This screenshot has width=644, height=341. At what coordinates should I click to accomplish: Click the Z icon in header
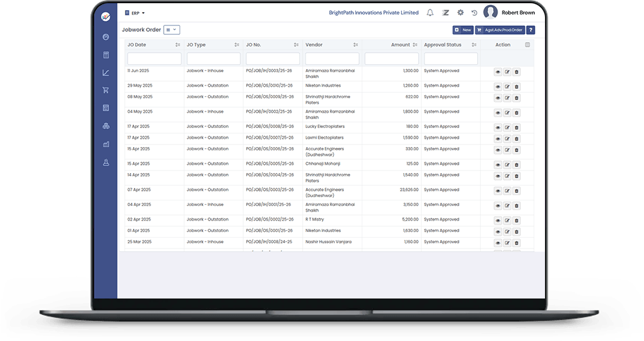(445, 13)
